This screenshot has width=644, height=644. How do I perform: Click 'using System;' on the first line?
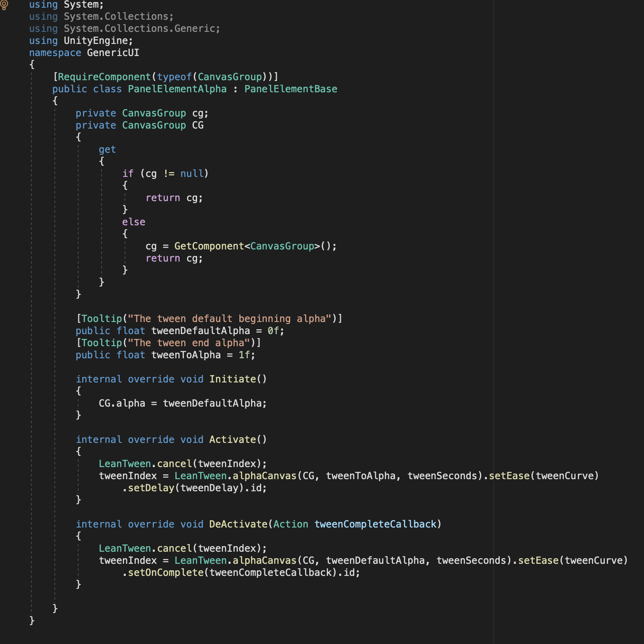click(66, 4)
